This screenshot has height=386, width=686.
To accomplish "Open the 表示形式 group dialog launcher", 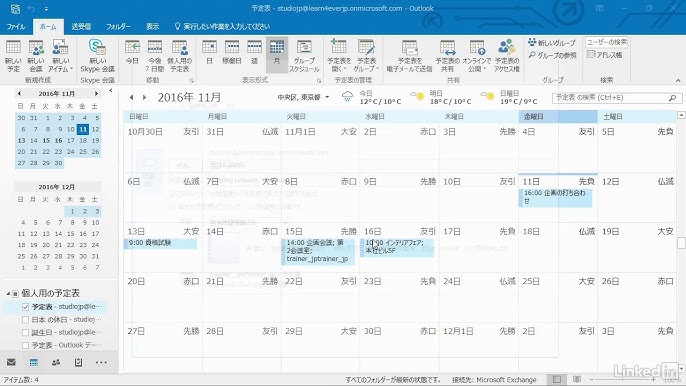I will (x=319, y=81).
